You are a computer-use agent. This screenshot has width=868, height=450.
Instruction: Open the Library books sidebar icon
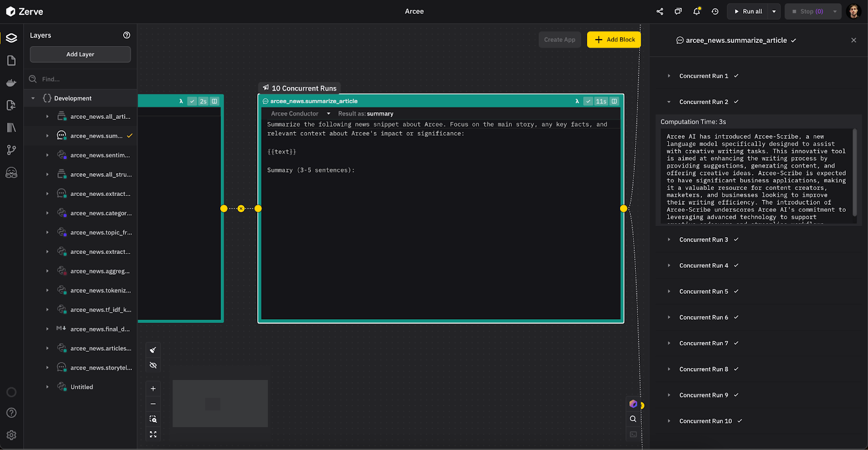pos(11,128)
